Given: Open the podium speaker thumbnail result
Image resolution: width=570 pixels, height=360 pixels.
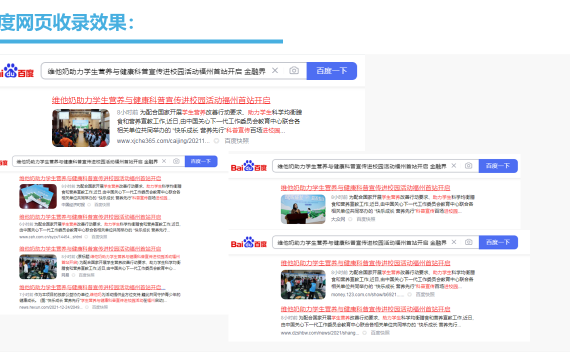Looking at the screenshot, I should point(303,209).
